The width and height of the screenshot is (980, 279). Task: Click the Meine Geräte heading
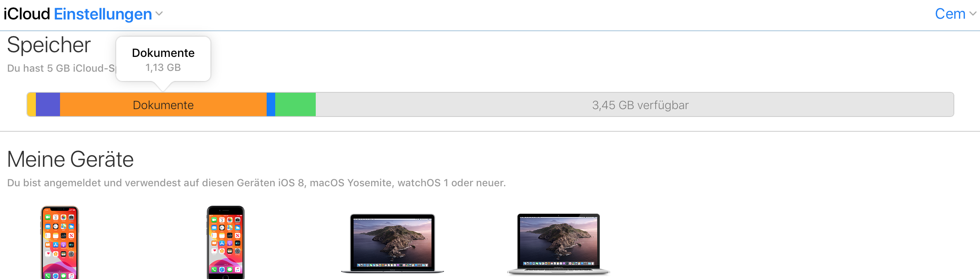click(70, 159)
